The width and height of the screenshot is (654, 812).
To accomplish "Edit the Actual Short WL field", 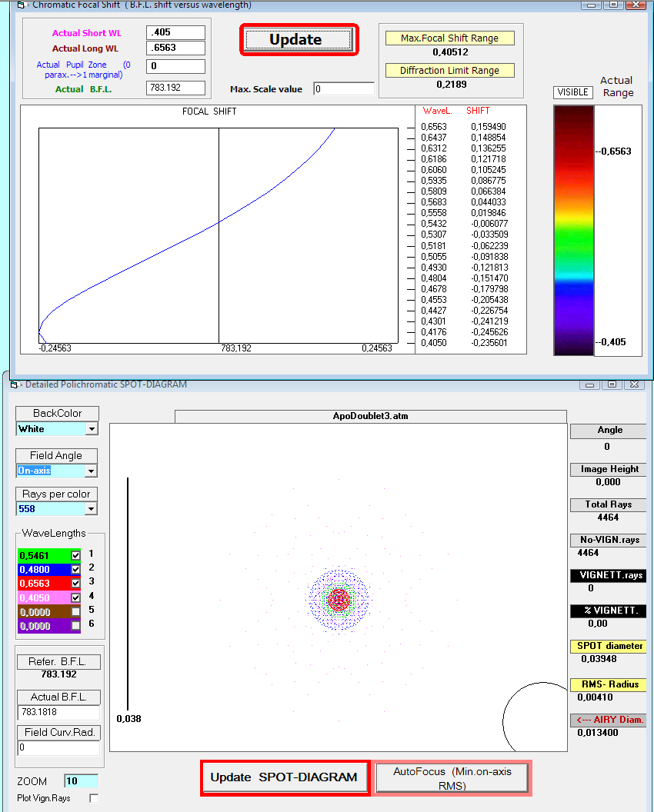I will click(175, 32).
